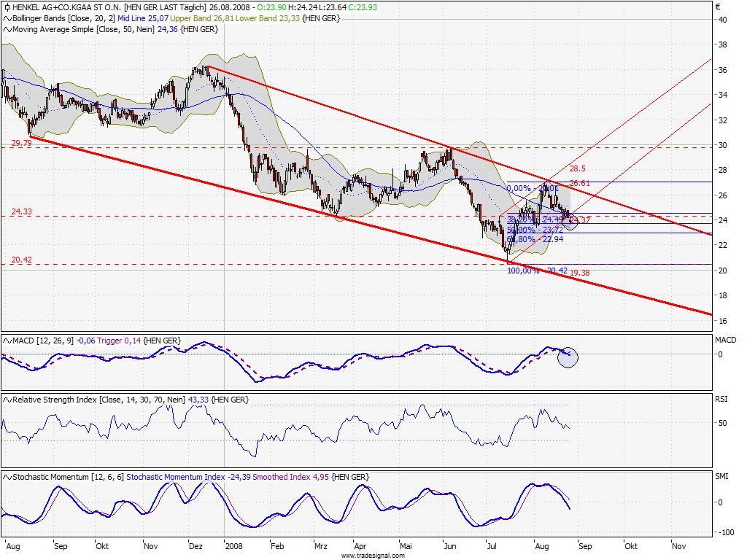Click Moving Average Simple [Close, 50, Nein] label
This screenshot has height=560, width=747.
pos(83,29)
